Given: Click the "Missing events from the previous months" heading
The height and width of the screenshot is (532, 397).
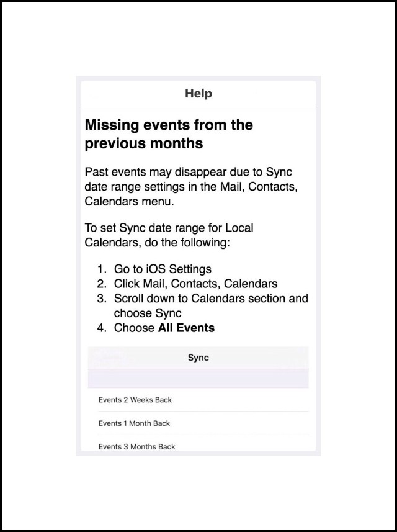Looking at the screenshot, I should pyautogui.click(x=169, y=134).
